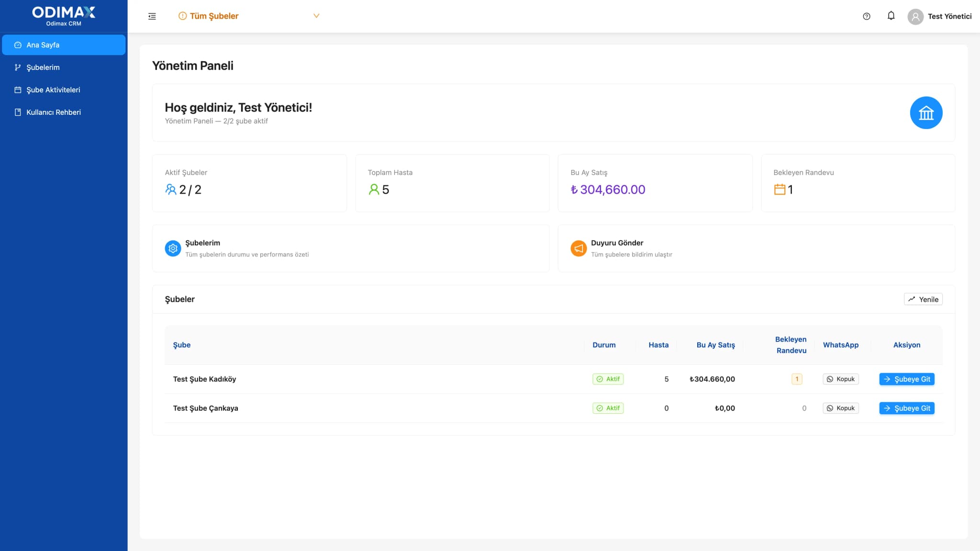Click the Odimax CRM logo
This screenshot has height=551, width=980.
coord(64,16)
